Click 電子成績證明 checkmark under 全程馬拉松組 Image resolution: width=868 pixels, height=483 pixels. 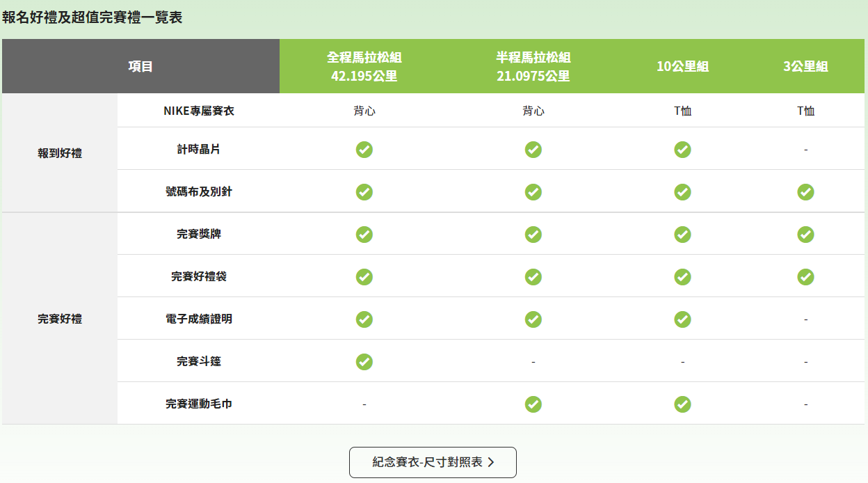coord(364,319)
